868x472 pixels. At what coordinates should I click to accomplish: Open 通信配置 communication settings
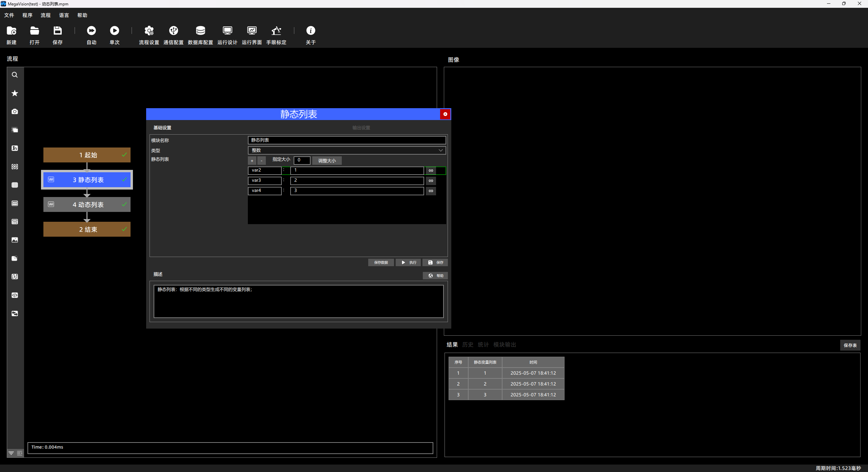tap(173, 35)
